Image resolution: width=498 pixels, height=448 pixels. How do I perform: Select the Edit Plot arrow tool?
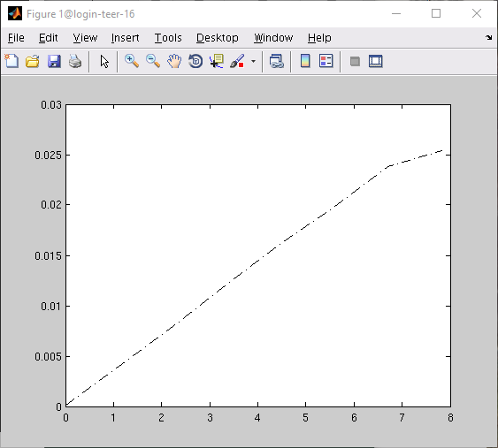pyautogui.click(x=104, y=61)
